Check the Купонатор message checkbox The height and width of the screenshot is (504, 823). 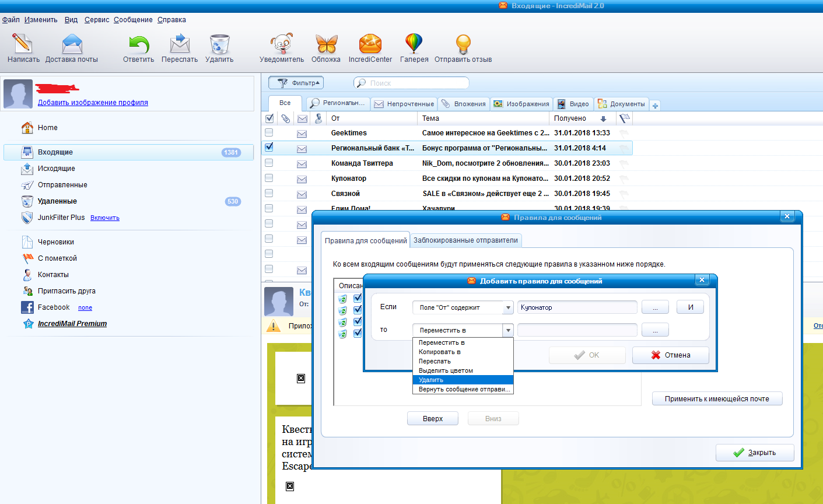269,178
